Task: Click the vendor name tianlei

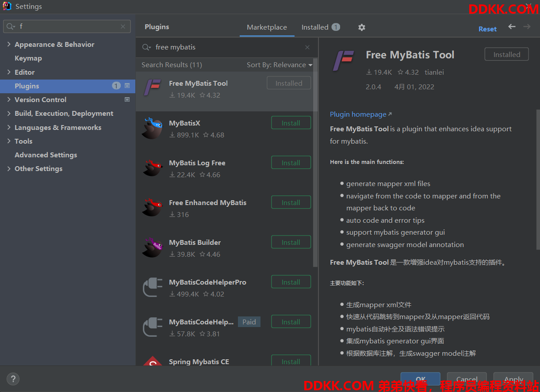Action: pyautogui.click(x=434, y=72)
